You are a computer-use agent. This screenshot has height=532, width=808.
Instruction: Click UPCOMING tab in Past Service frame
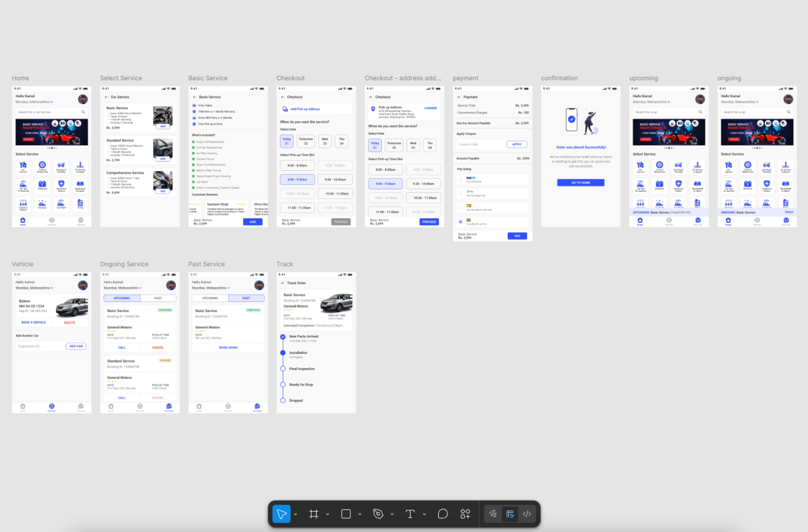pos(210,298)
